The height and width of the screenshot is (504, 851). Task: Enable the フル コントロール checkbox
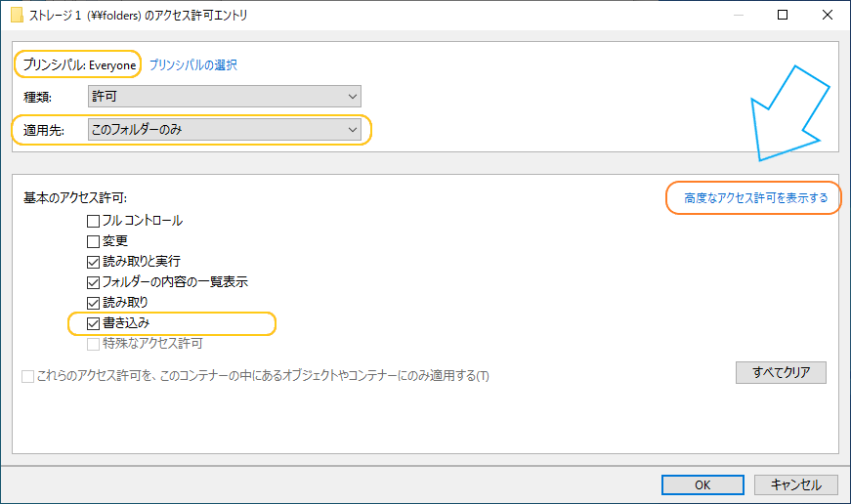tap(94, 221)
